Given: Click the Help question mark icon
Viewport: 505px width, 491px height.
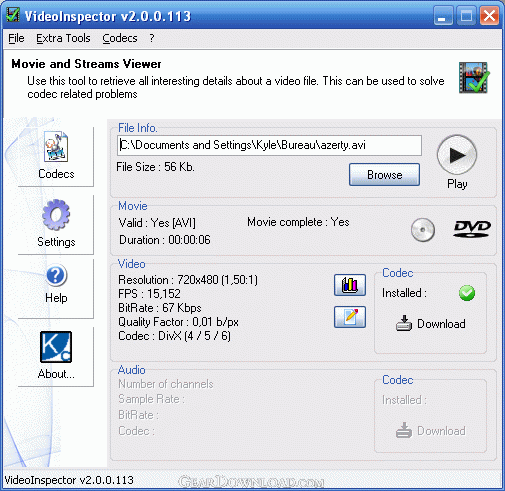Looking at the screenshot, I should pyautogui.click(x=56, y=275).
